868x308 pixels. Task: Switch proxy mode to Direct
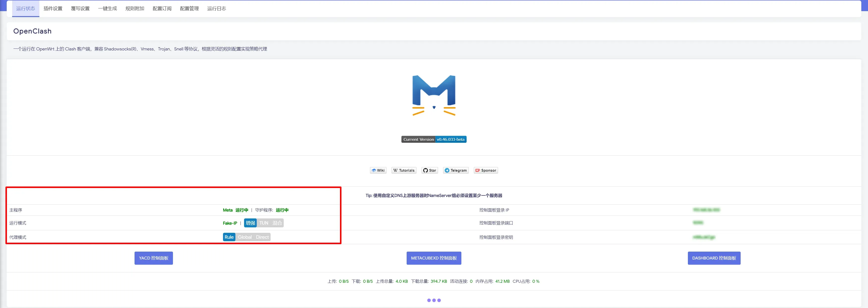(x=262, y=237)
